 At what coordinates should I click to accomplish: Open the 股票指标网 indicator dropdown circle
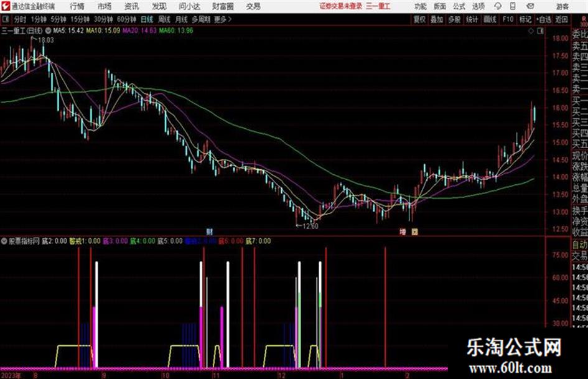coord(4,241)
